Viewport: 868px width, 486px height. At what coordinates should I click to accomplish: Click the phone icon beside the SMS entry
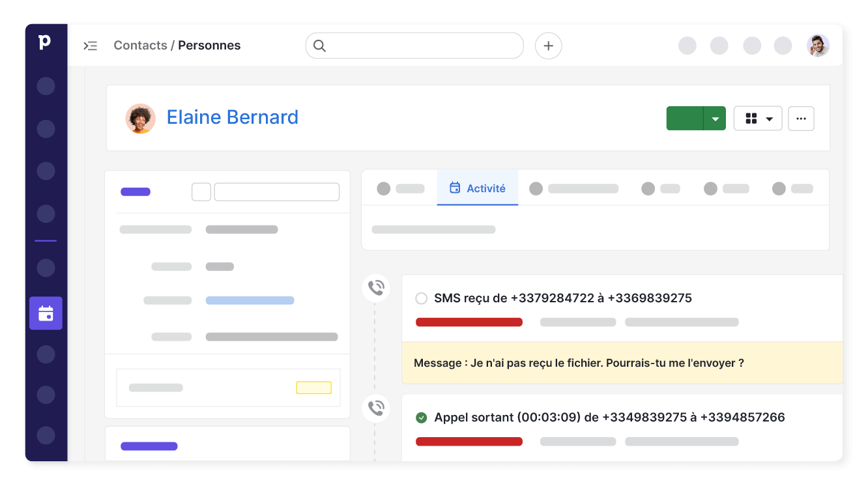(x=376, y=287)
